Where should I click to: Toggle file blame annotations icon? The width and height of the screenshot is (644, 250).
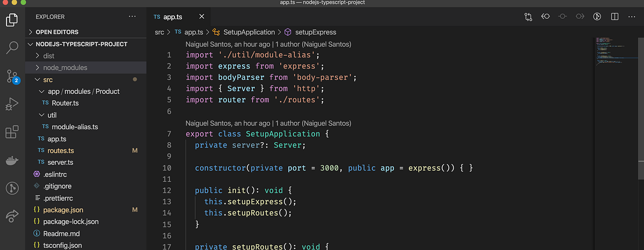click(597, 17)
